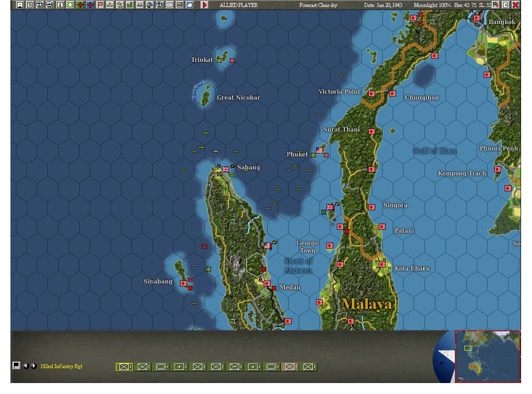The width and height of the screenshot is (532, 394).
Task: Open the globe world map icon
Action: point(149,4)
